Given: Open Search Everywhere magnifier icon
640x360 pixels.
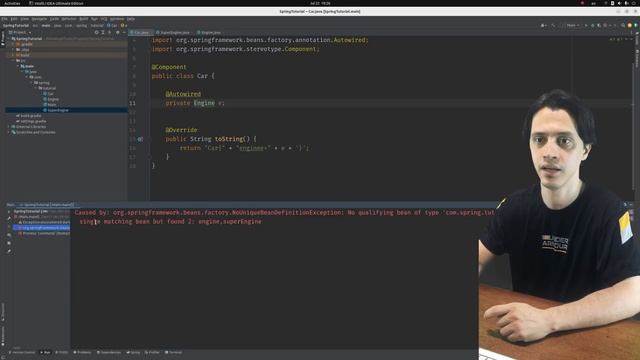Looking at the screenshot, I should point(623,25).
